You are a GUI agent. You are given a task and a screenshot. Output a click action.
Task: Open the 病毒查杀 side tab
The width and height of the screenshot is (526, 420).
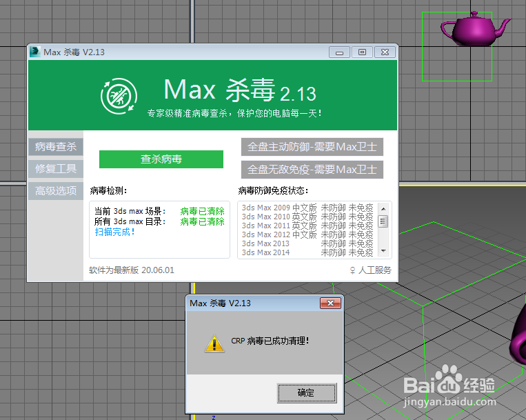point(56,147)
